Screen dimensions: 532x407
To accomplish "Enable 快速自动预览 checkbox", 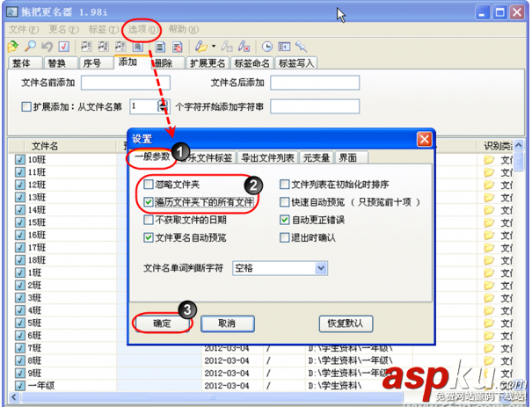I will [284, 202].
